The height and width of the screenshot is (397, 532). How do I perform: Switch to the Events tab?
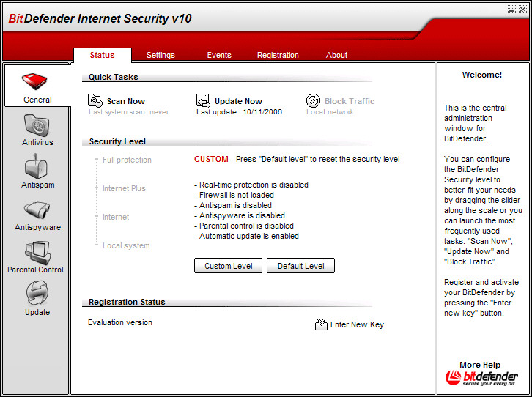point(219,55)
